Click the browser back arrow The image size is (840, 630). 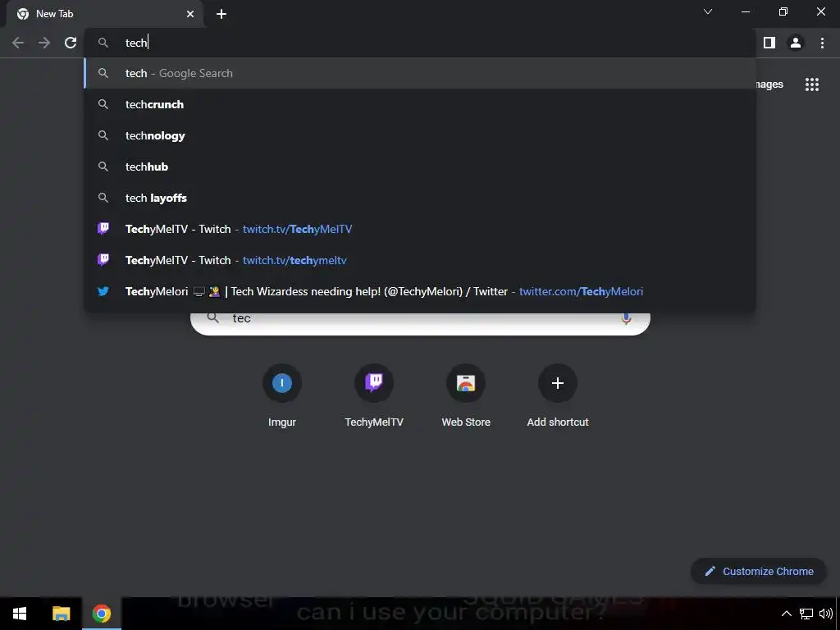point(18,43)
